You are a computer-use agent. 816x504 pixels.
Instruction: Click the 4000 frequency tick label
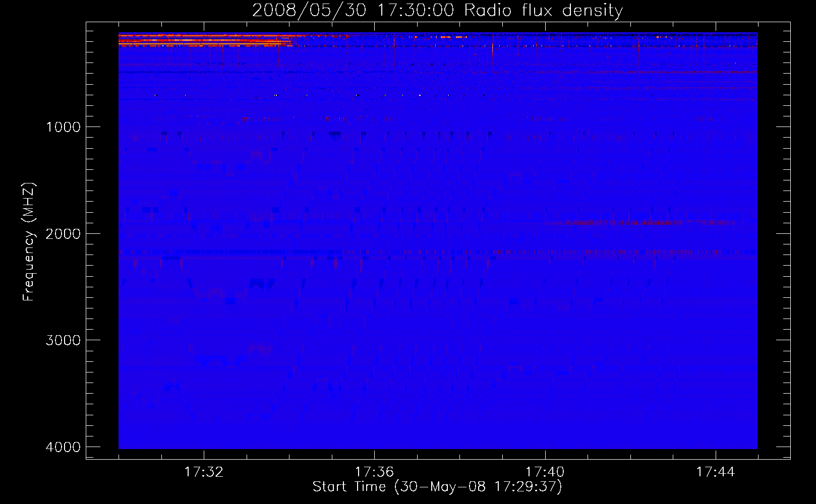tap(63, 447)
